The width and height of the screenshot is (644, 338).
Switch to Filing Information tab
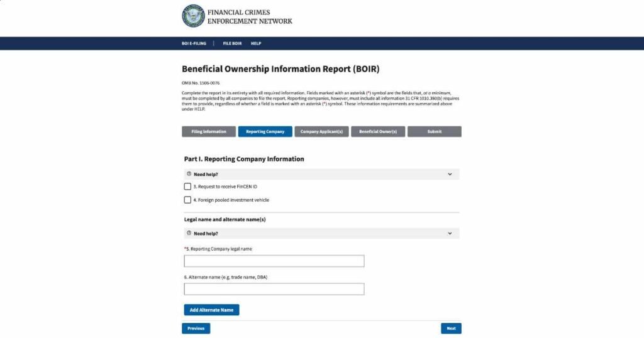point(209,132)
